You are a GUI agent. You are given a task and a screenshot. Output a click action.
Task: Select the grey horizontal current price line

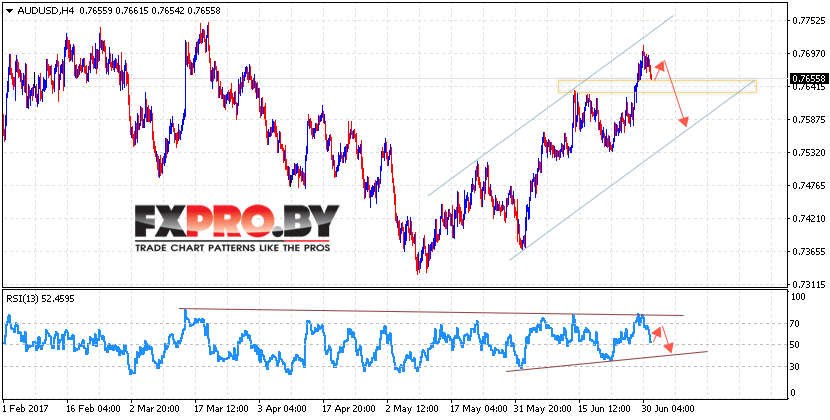click(394, 78)
